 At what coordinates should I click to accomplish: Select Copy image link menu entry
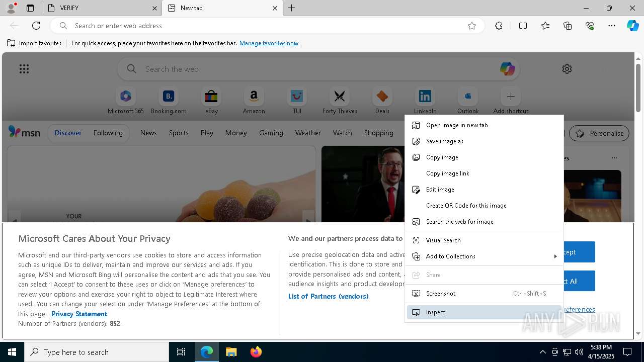pos(484,173)
